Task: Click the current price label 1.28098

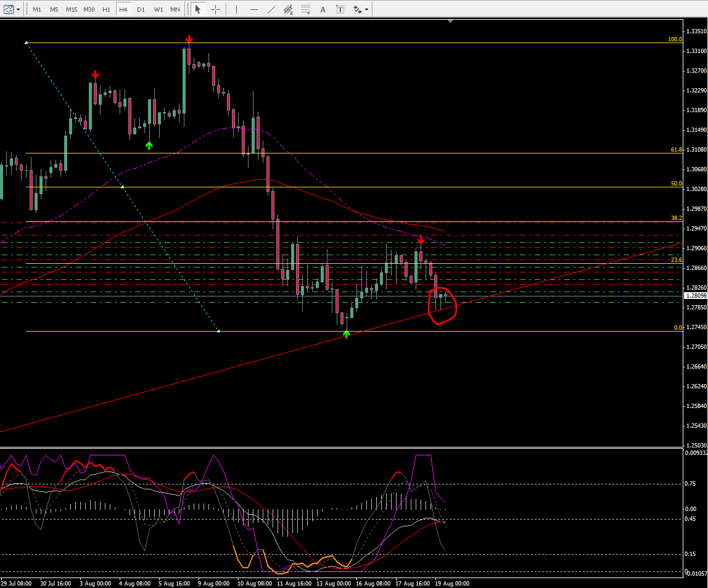Action: click(x=696, y=296)
